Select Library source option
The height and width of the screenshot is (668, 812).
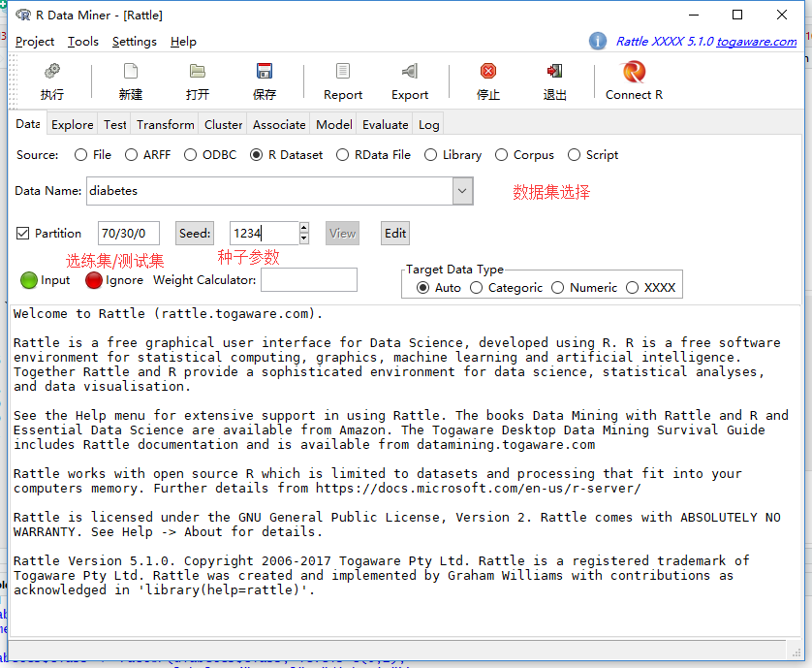430,155
